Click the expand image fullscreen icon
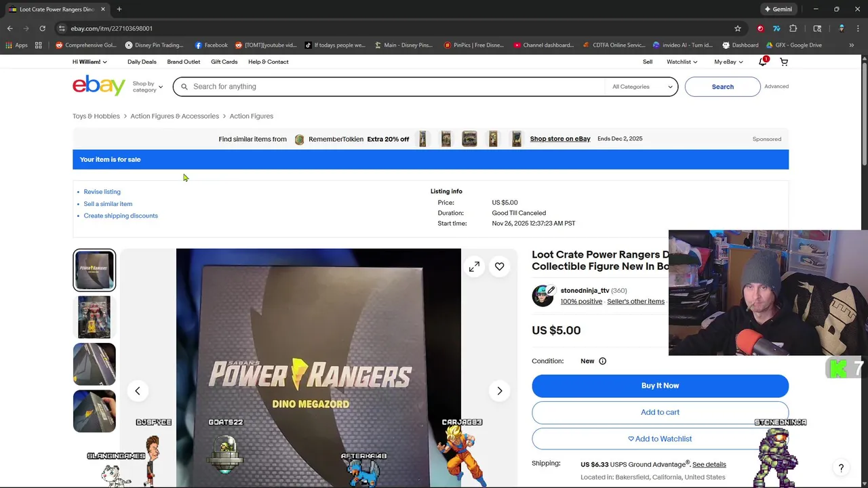The height and width of the screenshot is (488, 868). tap(474, 267)
